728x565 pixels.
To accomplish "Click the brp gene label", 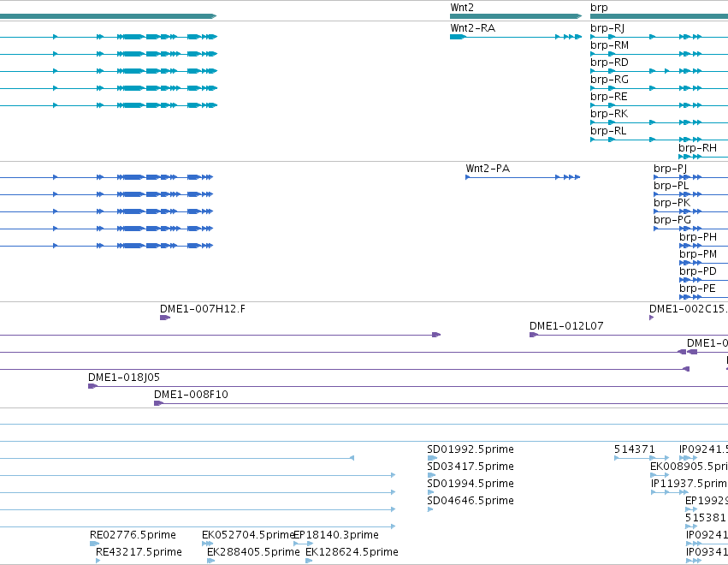I will [x=599, y=8].
